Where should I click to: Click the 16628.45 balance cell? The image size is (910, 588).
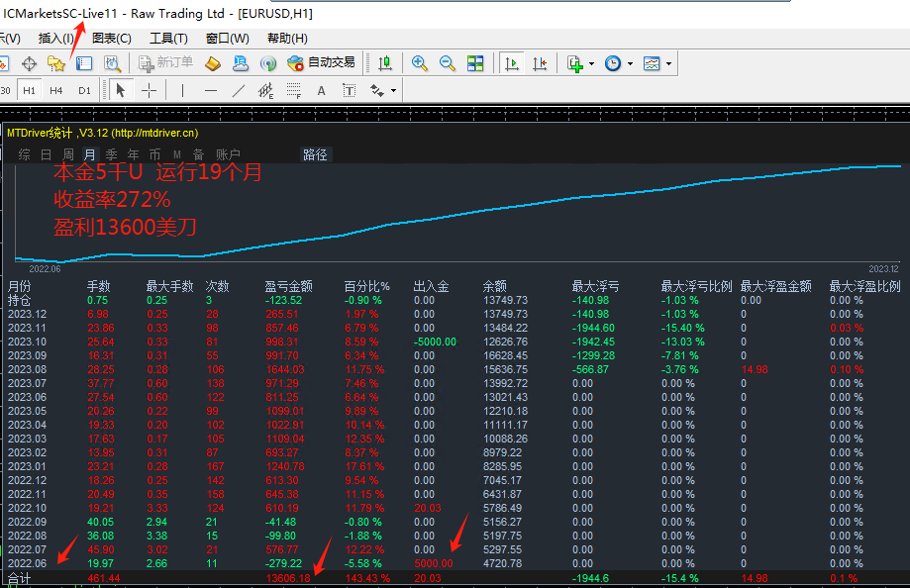pyautogui.click(x=505, y=355)
